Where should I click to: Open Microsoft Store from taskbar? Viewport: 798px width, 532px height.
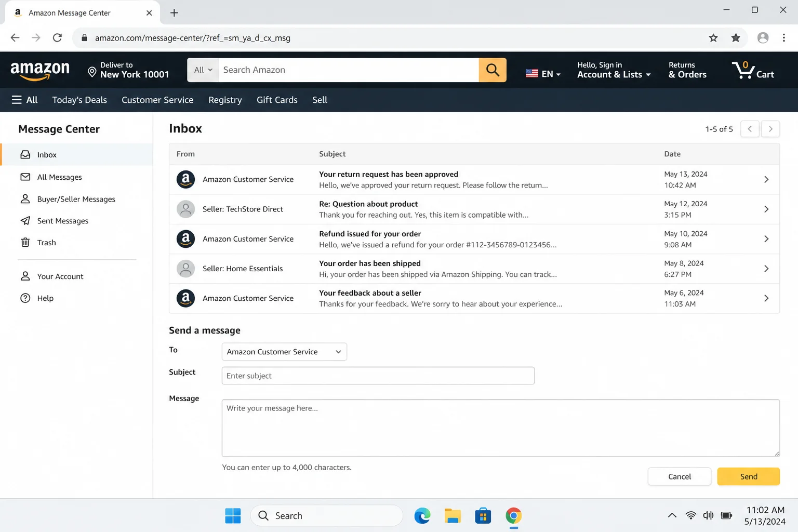[483, 515]
